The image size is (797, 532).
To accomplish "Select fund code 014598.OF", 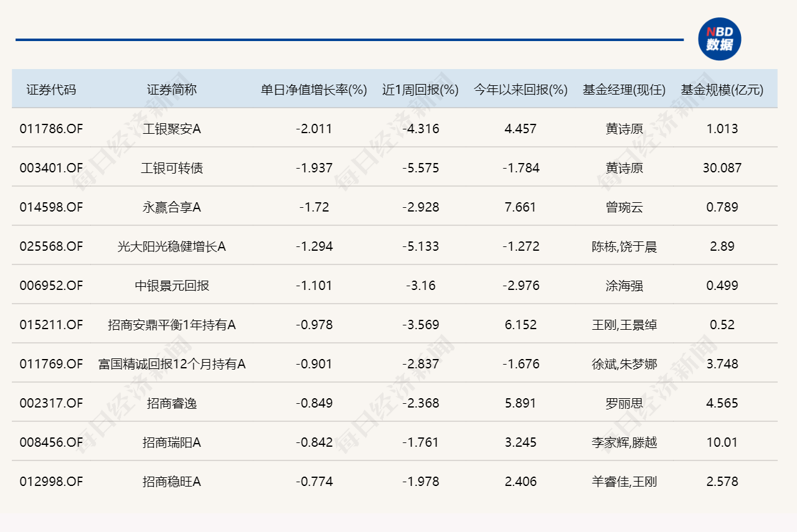I will 51,207.
